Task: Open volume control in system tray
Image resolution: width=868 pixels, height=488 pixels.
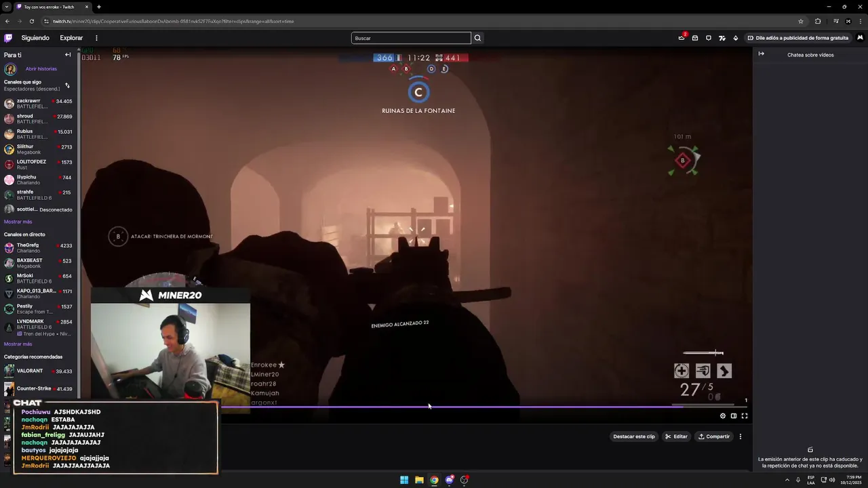Action: [832, 480]
